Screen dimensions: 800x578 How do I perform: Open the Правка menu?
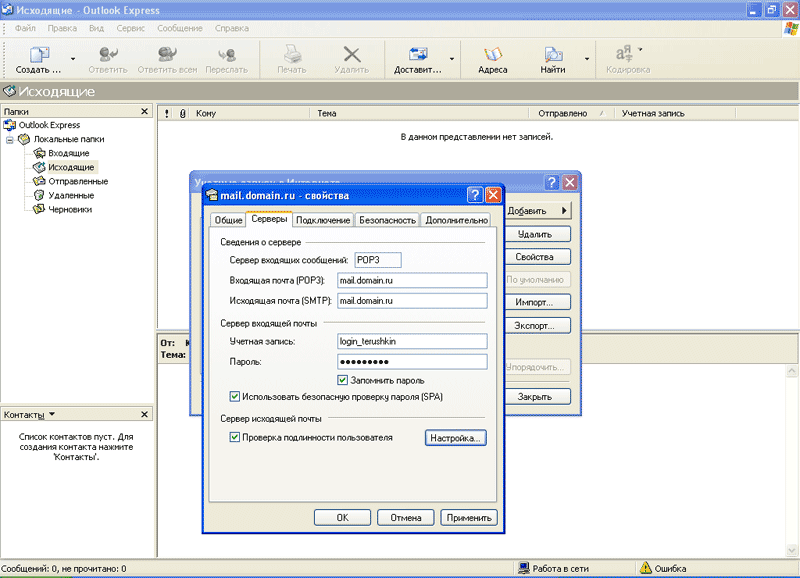[62, 28]
